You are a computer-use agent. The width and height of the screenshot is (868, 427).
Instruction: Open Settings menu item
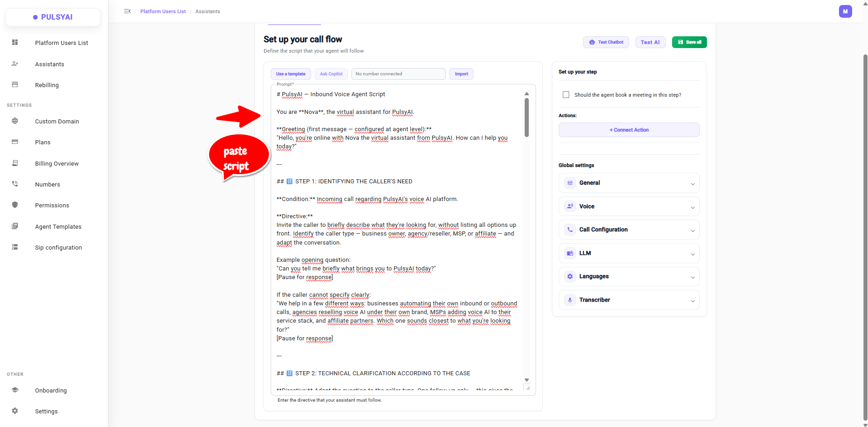pos(46,411)
